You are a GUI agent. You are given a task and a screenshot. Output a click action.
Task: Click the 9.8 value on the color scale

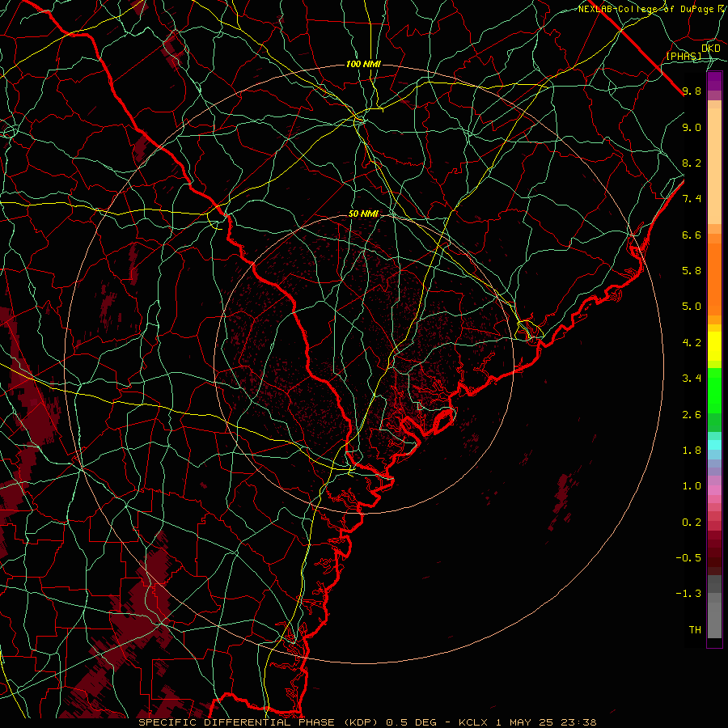click(x=692, y=91)
